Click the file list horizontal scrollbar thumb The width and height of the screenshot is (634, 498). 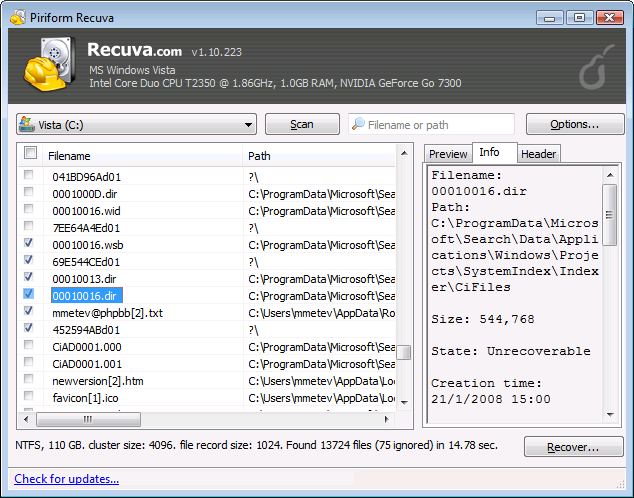point(89,419)
